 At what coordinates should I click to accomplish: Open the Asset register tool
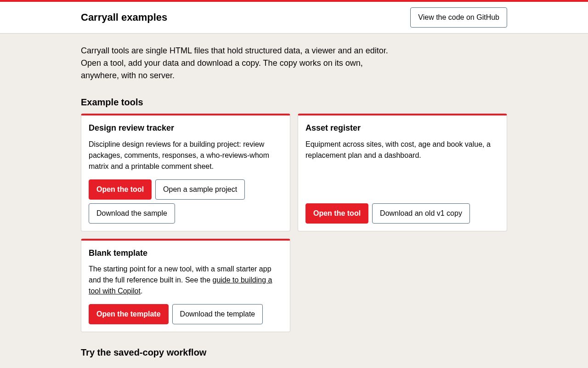pyautogui.click(x=337, y=213)
